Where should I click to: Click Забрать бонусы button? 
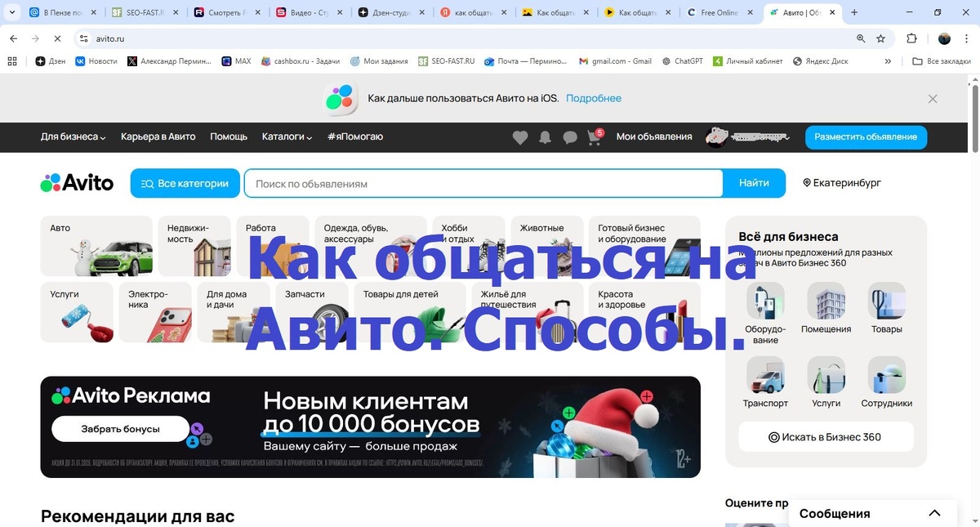tap(120, 429)
